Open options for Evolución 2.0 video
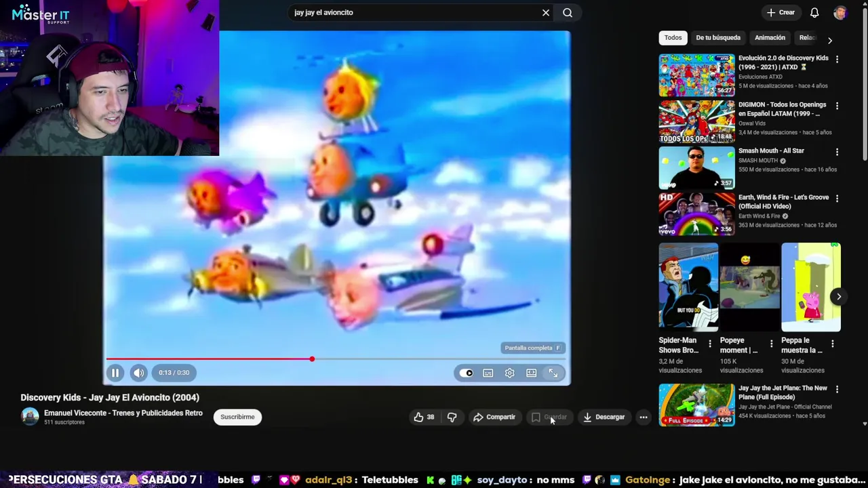This screenshot has height=488, width=868. coord(837,60)
